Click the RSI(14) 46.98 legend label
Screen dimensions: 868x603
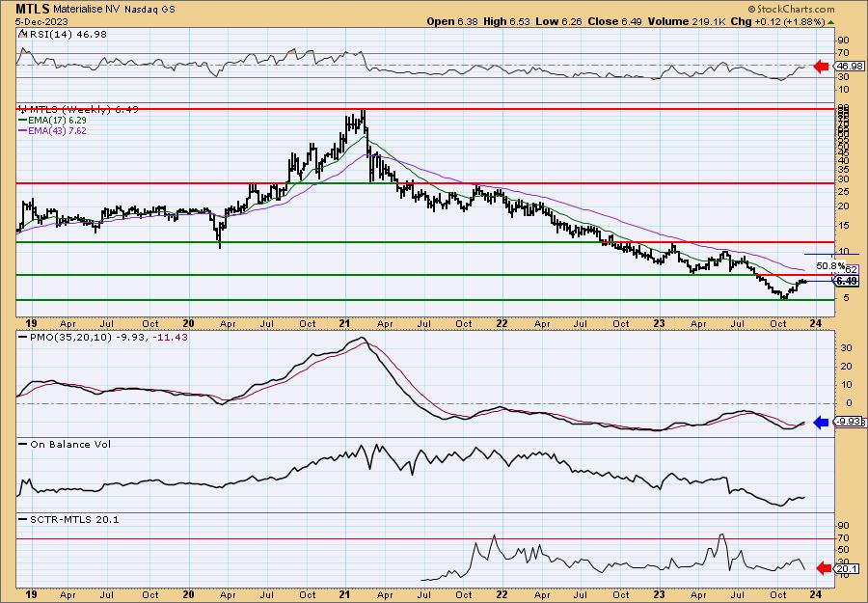(x=68, y=35)
